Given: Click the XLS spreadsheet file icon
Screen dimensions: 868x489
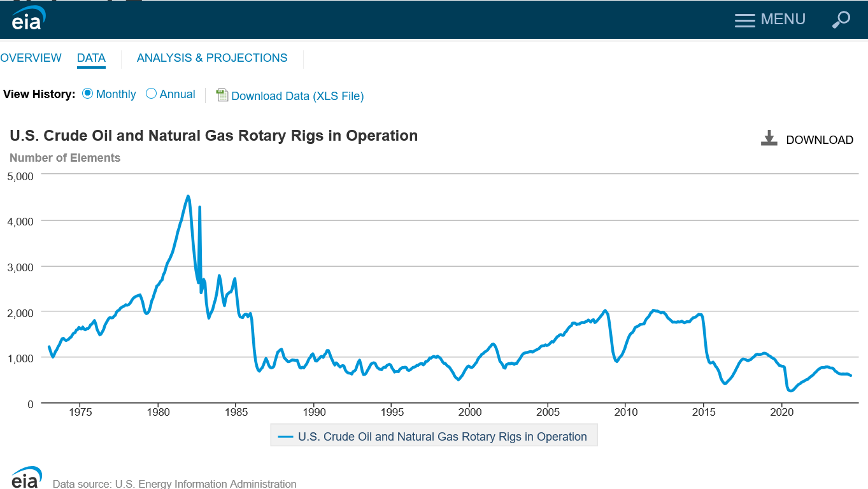Looking at the screenshot, I should [222, 95].
